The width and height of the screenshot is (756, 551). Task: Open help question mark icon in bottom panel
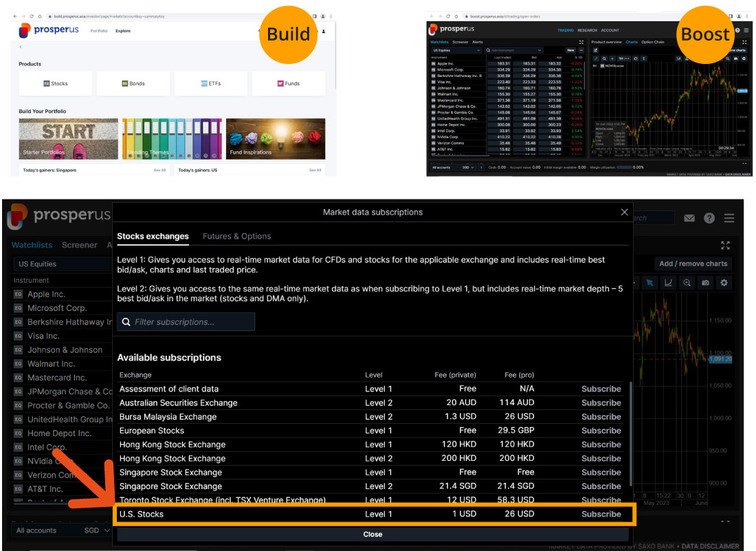(x=709, y=218)
